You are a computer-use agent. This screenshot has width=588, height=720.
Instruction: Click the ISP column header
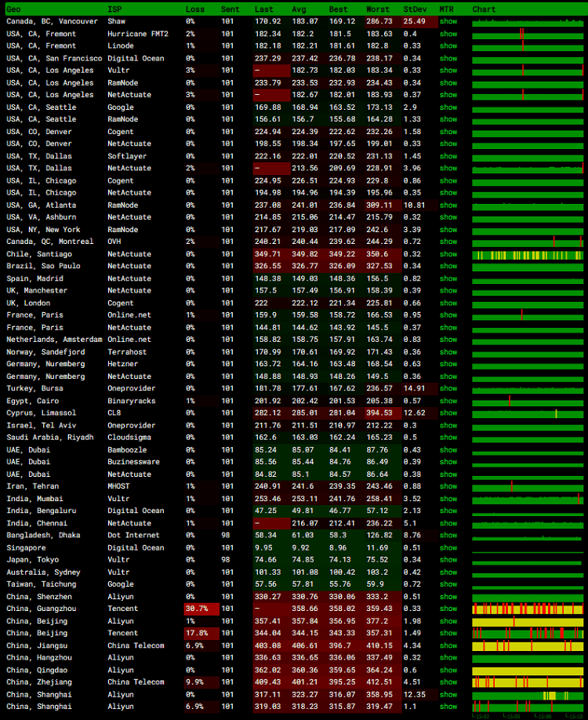pyautogui.click(x=114, y=9)
